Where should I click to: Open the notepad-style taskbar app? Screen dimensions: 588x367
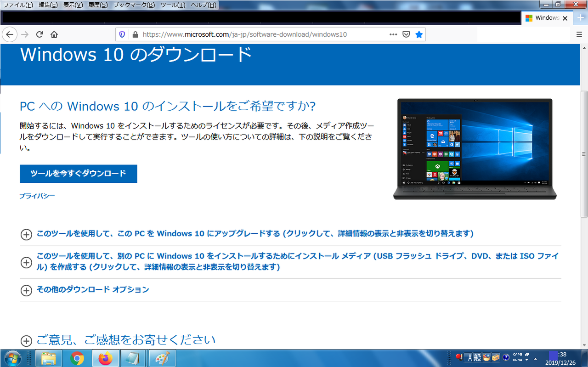click(x=133, y=358)
